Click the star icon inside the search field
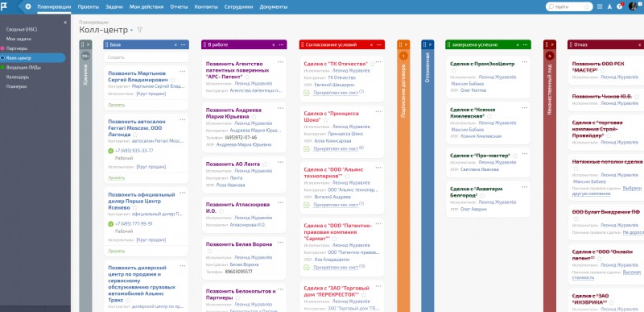 click(587, 6)
